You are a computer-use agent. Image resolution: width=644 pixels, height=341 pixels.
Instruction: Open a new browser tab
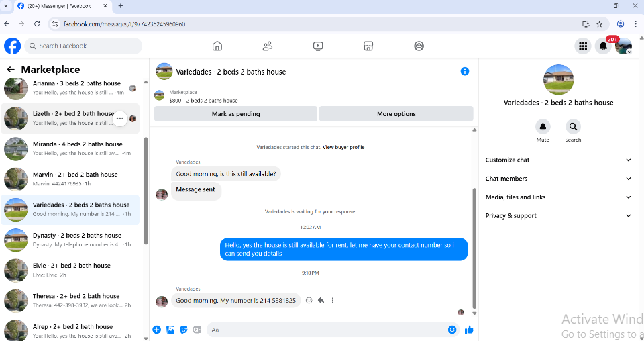(x=120, y=6)
